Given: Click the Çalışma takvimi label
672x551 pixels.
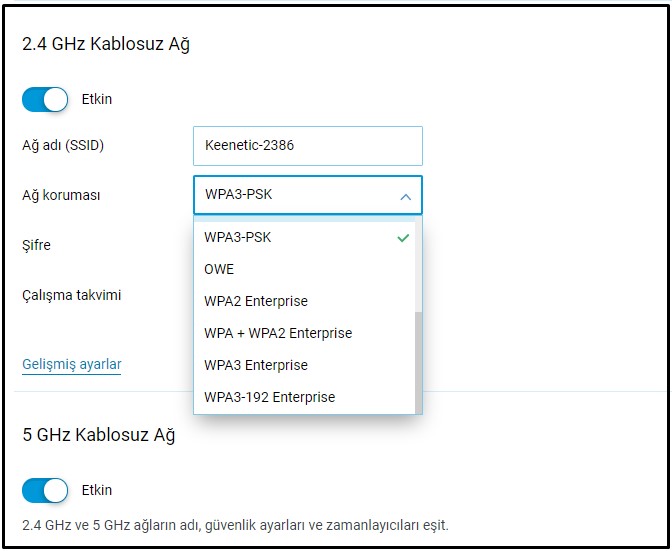Looking at the screenshot, I should click(x=71, y=296).
